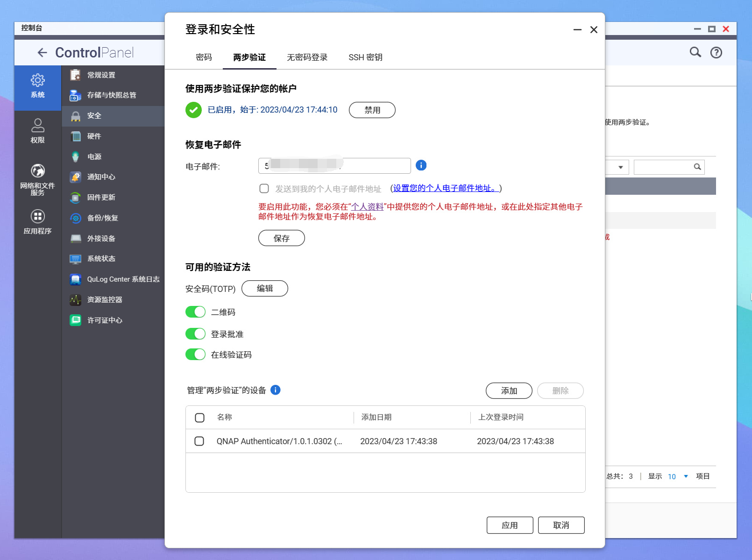This screenshot has width=752, height=560.
Task: Click the 2023/04/23 17:43:38 added-date cell
Action: coord(399,441)
